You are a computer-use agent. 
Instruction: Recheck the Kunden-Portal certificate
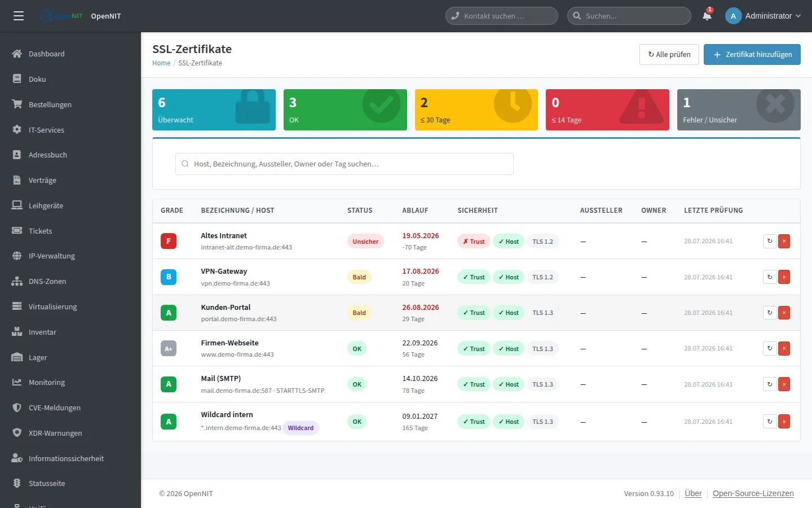[x=770, y=313]
